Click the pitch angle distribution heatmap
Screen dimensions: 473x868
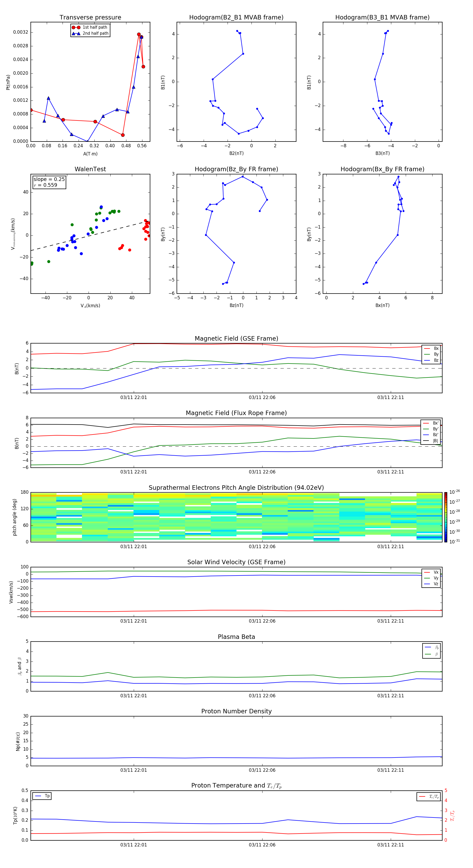(236, 517)
